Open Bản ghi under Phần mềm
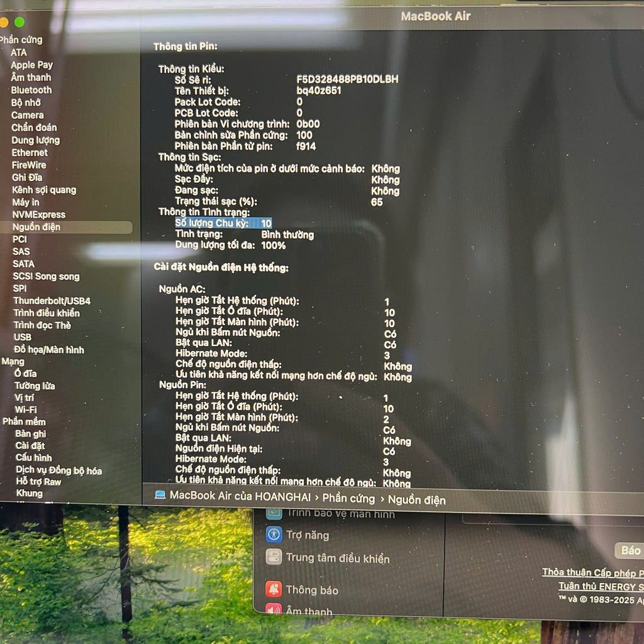Image resolution: width=644 pixels, height=644 pixels. [30, 434]
